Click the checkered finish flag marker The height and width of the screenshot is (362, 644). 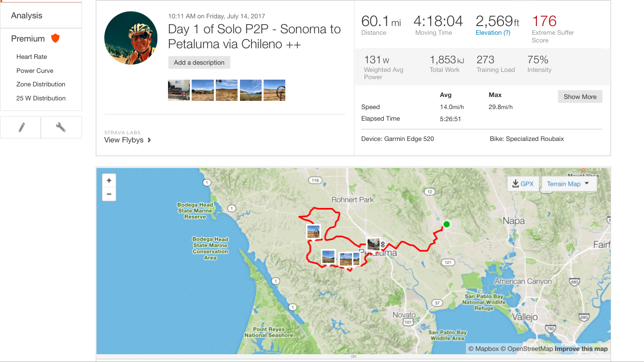coord(383,244)
